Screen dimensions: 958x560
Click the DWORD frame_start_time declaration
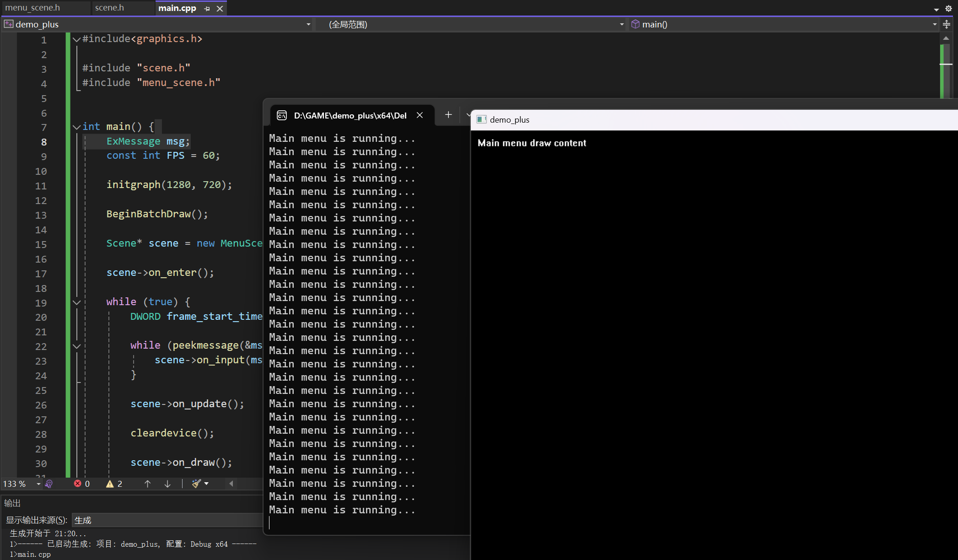(x=196, y=317)
